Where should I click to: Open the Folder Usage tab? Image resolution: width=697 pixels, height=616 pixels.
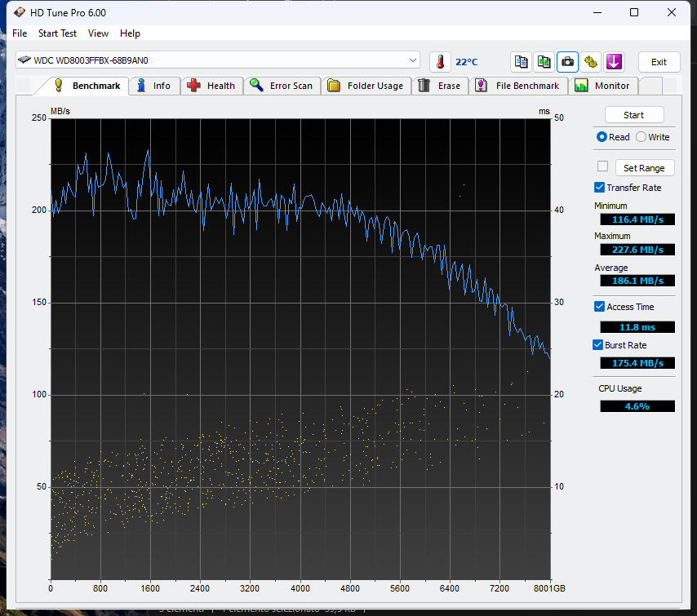tap(366, 86)
